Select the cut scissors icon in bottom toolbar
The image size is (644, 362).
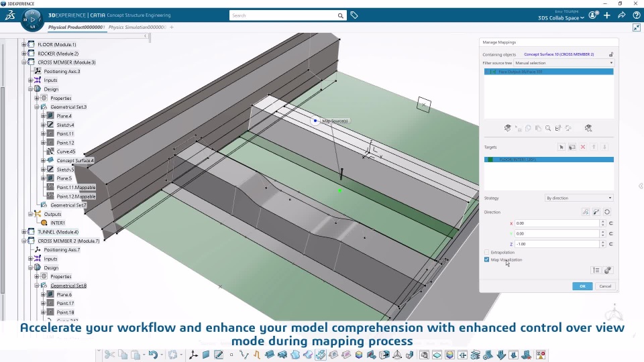tap(109, 355)
